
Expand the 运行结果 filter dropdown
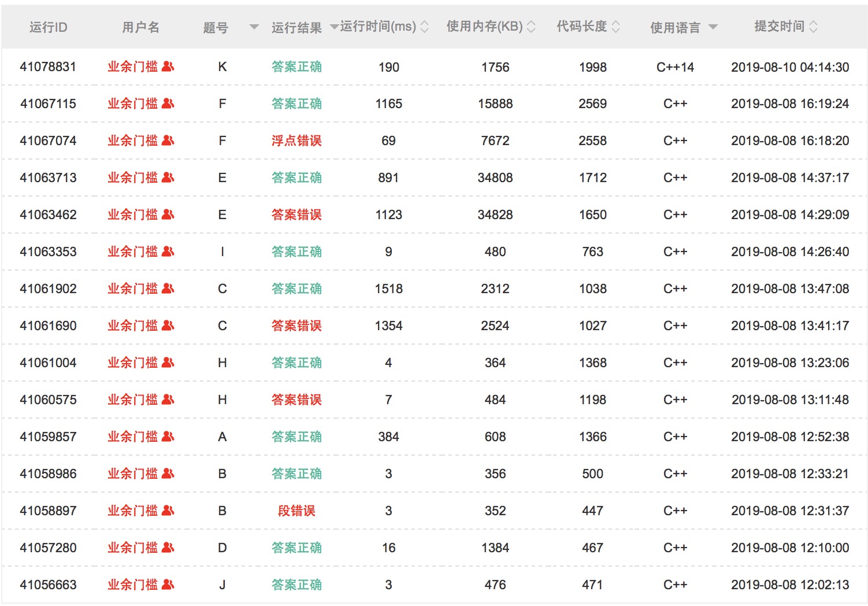tap(333, 27)
